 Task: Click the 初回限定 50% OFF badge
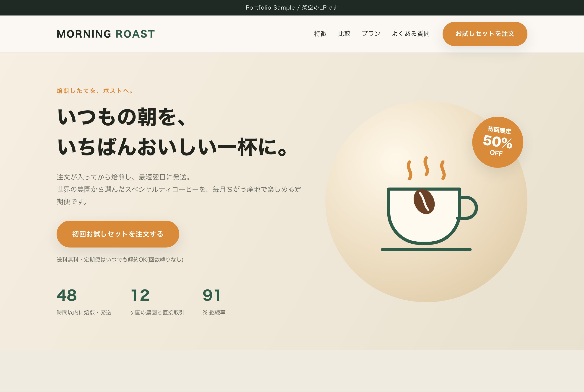(497, 142)
